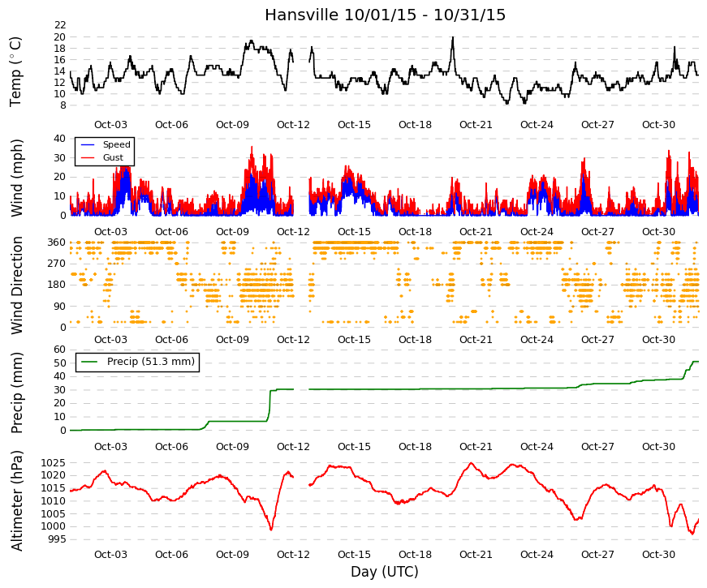Click the 1025 tick on altimeter axis

(x=53, y=463)
